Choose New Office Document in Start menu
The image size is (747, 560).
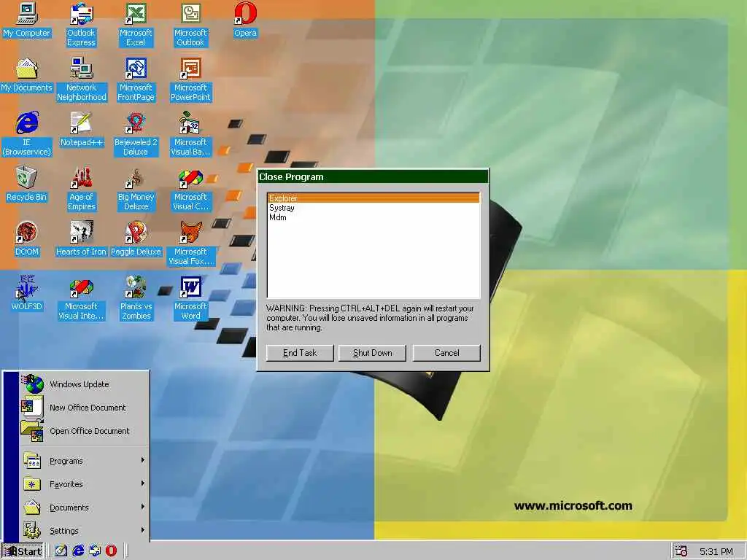(x=85, y=408)
